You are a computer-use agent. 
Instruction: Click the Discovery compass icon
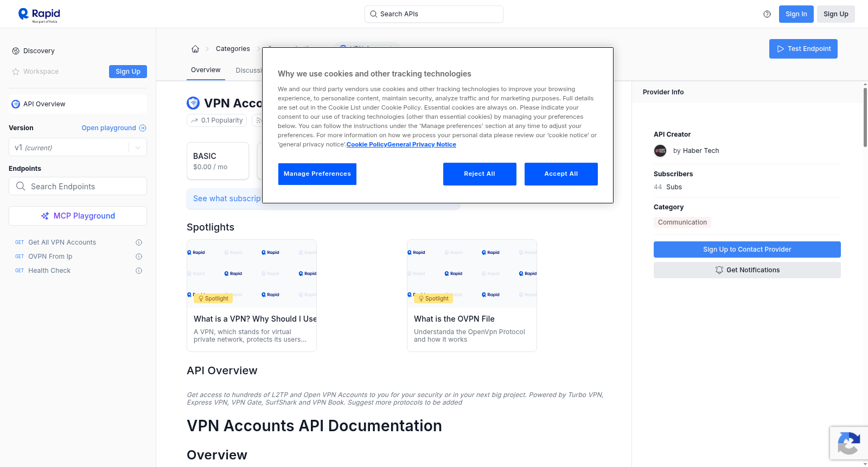coord(16,51)
